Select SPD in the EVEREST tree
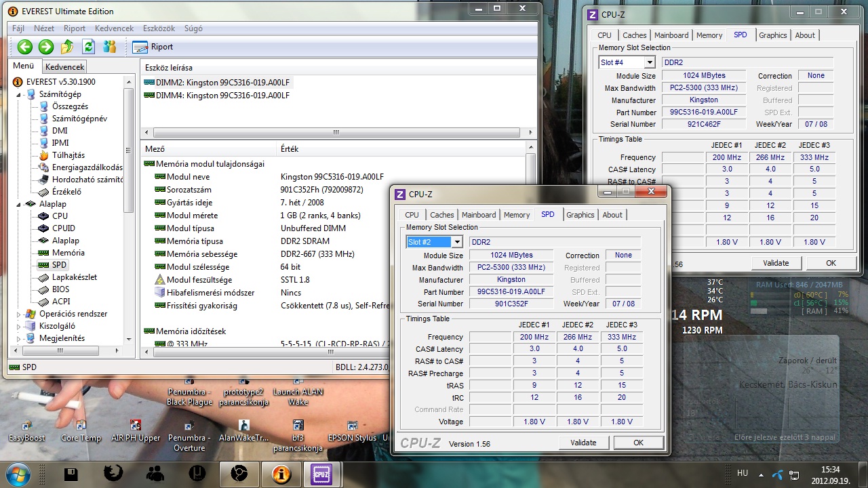 coord(60,265)
